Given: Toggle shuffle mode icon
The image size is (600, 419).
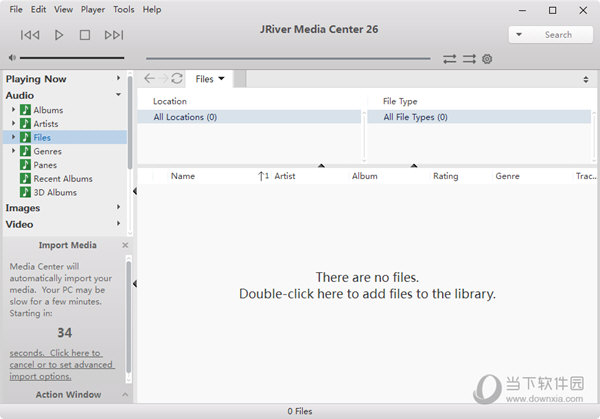Looking at the screenshot, I should 469,59.
